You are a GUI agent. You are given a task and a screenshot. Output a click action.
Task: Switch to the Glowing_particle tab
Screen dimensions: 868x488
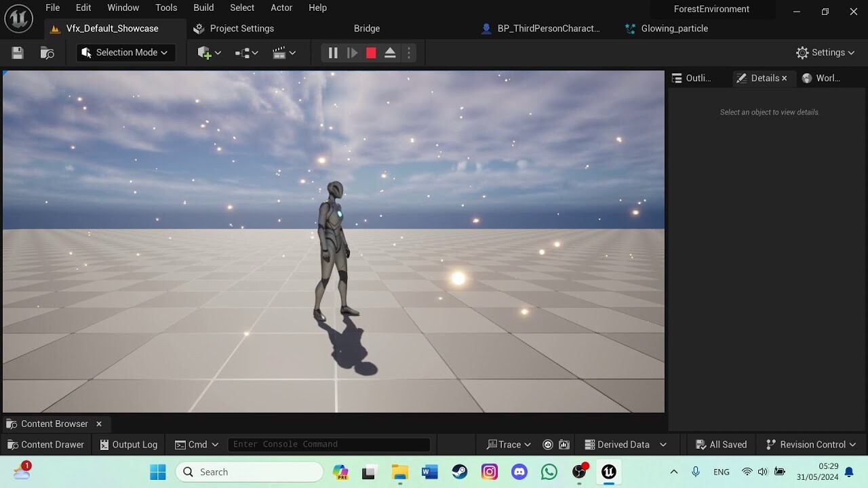click(667, 28)
